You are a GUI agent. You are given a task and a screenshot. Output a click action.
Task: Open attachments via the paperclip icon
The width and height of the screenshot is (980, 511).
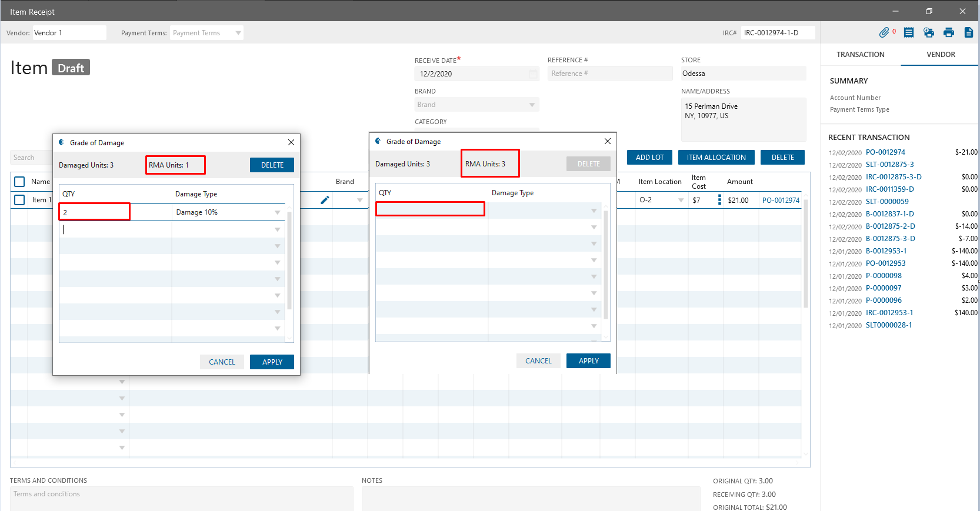(884, 33)
